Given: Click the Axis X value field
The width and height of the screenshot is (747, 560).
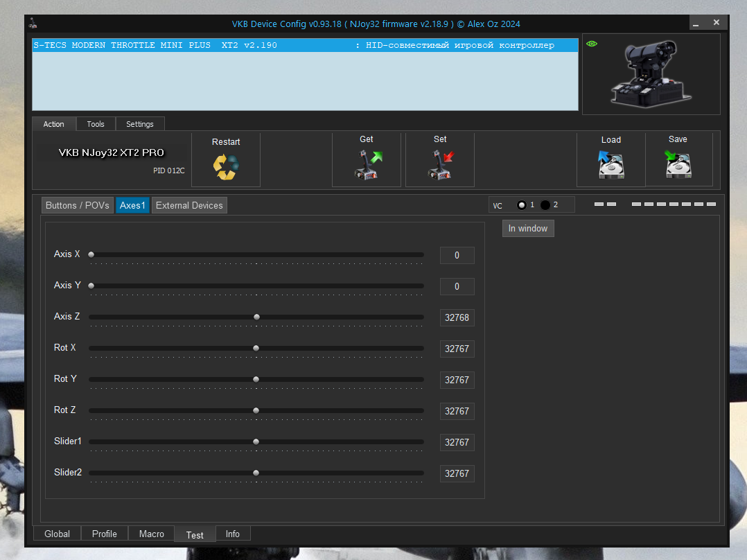Looking at the screenshot, I should 457,256.
